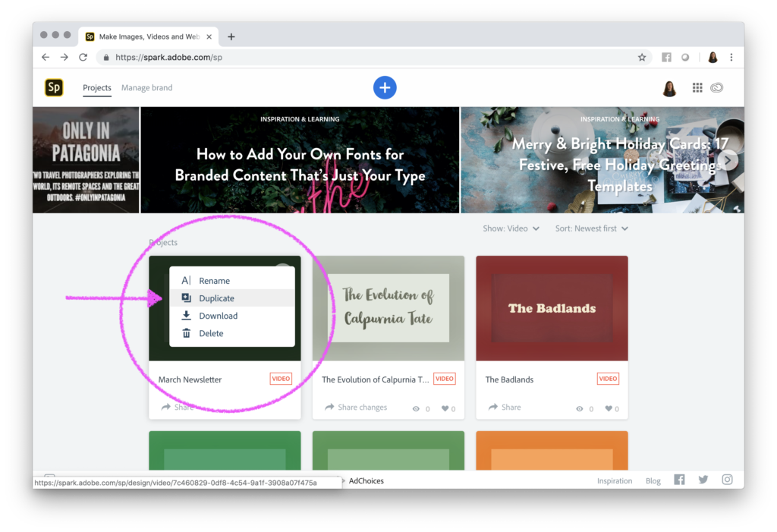Open the Sort: Newest first dropdown
Viewport: 777px width, 532px height.
[x=591, y=228]
